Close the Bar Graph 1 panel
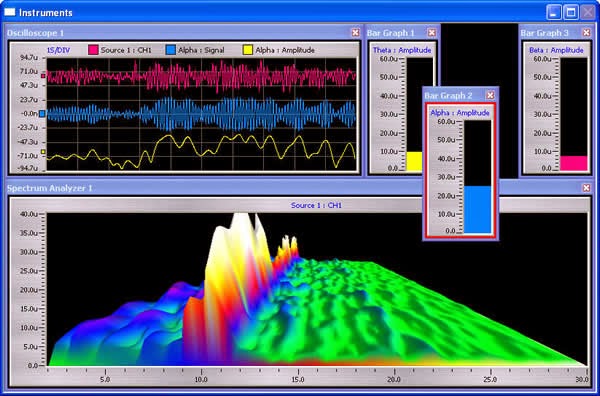This screenshot has height=396, width=600. click(432, 33)
